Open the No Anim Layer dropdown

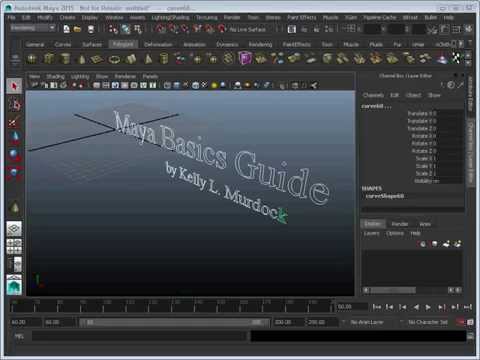coord(367,322)
